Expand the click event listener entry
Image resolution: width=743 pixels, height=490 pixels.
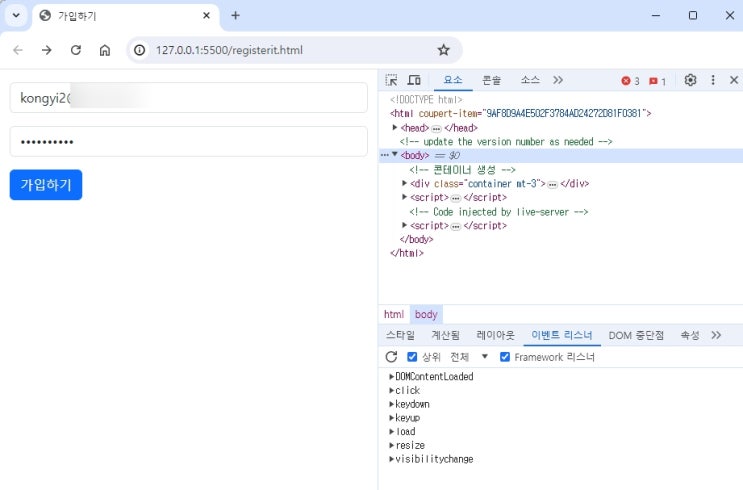391,390
